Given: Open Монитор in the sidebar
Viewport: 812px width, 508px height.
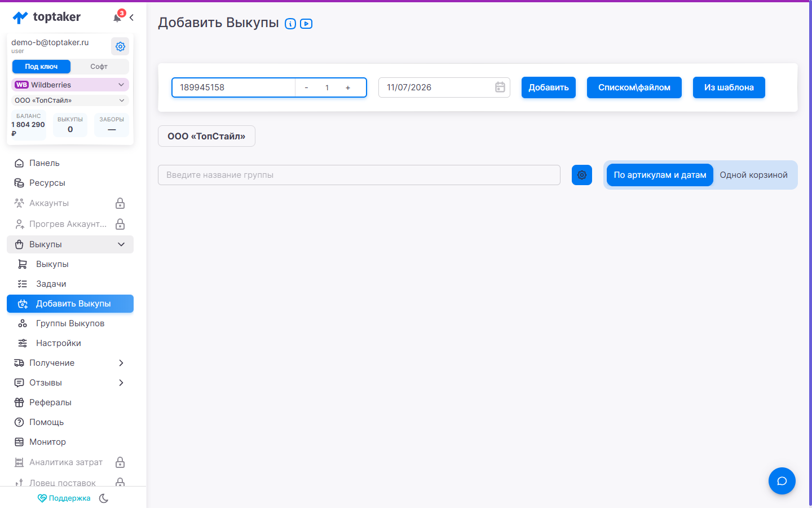Looking at the screenshot, I should point(70,442).
